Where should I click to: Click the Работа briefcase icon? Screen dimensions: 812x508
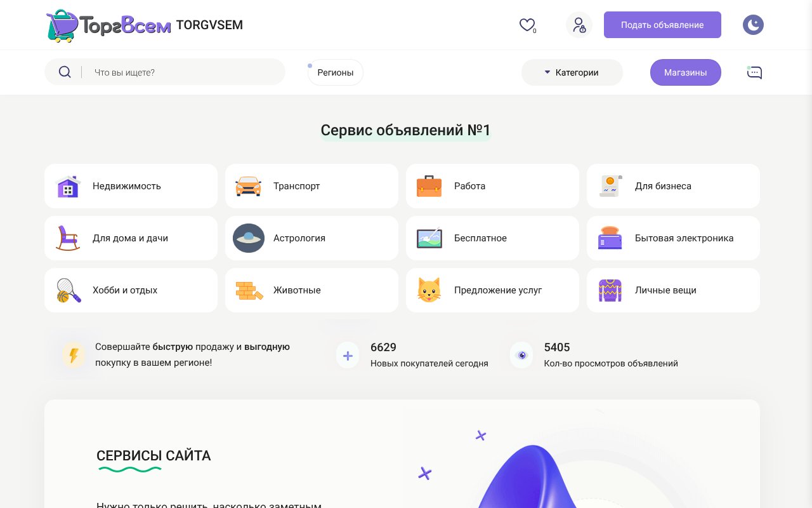coord(429,186)
